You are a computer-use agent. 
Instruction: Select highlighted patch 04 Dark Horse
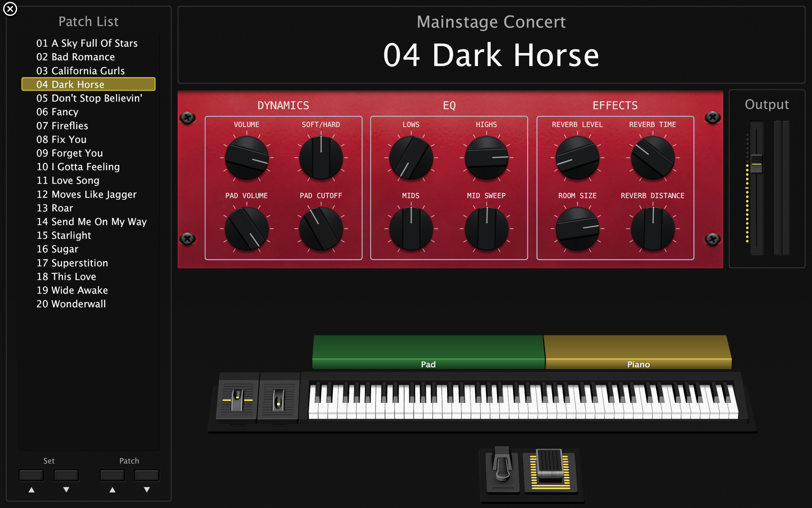(x=88, y=84)
